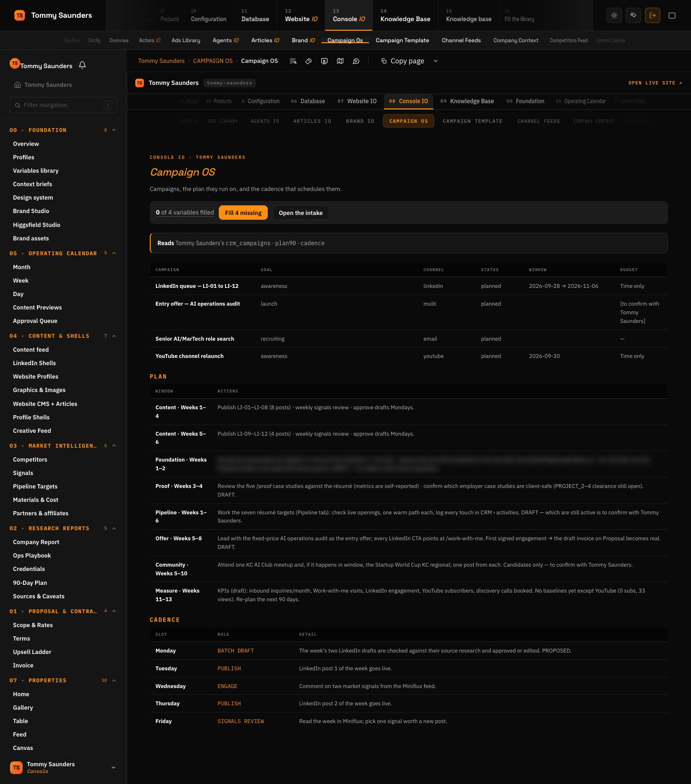Collapse the 02 Research Reports section
The image size is (691, 784).
(114, 528)
